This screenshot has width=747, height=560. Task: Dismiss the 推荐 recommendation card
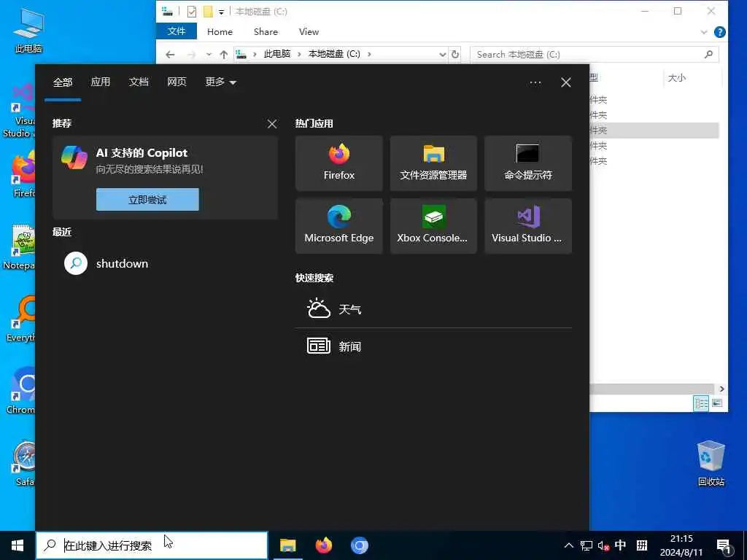271,124
